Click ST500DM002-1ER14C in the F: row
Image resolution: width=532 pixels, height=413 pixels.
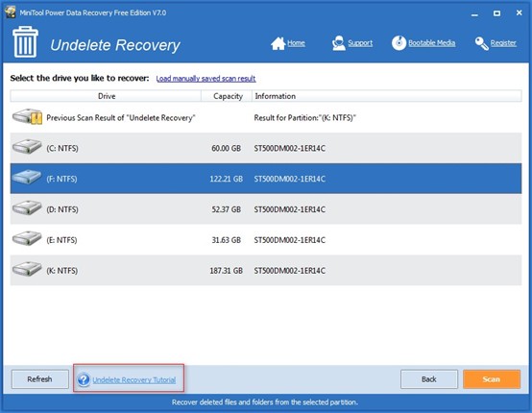point(290,179)
